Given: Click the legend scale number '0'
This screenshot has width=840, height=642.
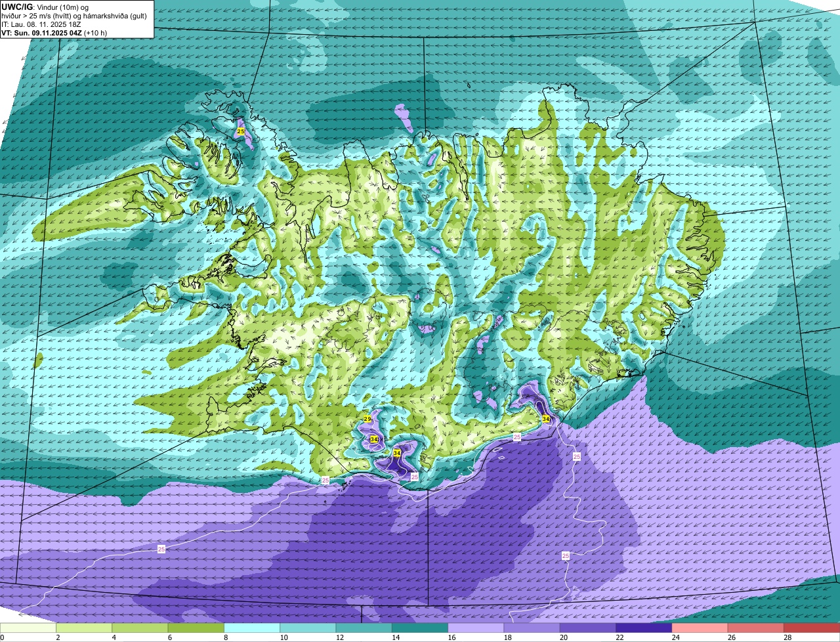Looking at the screenshot, I should click(x=2, y=637).
